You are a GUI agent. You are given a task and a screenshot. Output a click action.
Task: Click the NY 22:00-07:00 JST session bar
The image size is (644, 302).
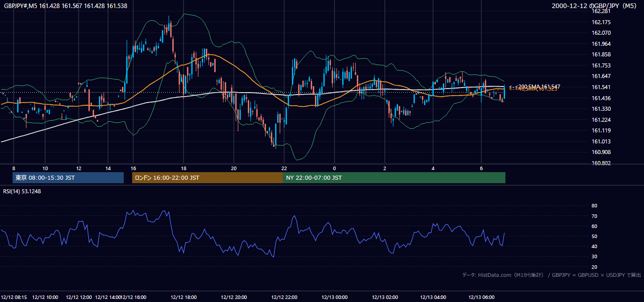coord(395,178)
